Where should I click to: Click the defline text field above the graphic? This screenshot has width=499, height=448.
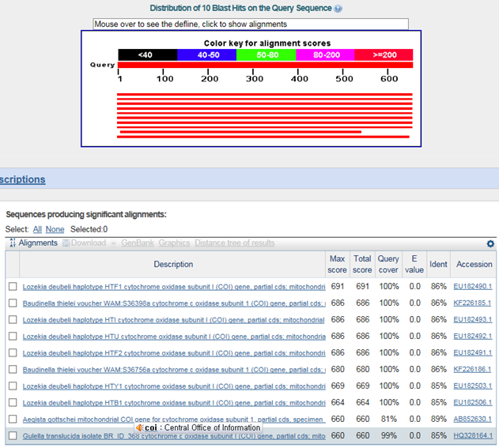pos(251,24)
